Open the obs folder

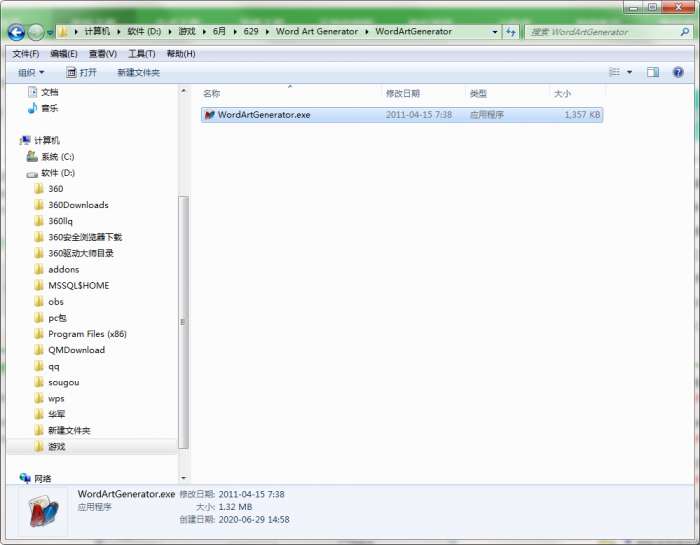click(56, 302)
